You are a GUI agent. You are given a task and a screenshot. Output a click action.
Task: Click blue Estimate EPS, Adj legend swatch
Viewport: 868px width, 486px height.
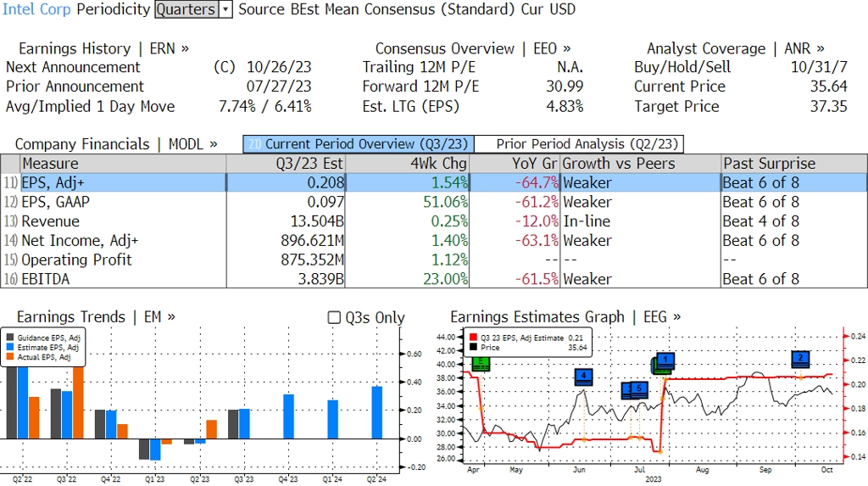[10, 348]
